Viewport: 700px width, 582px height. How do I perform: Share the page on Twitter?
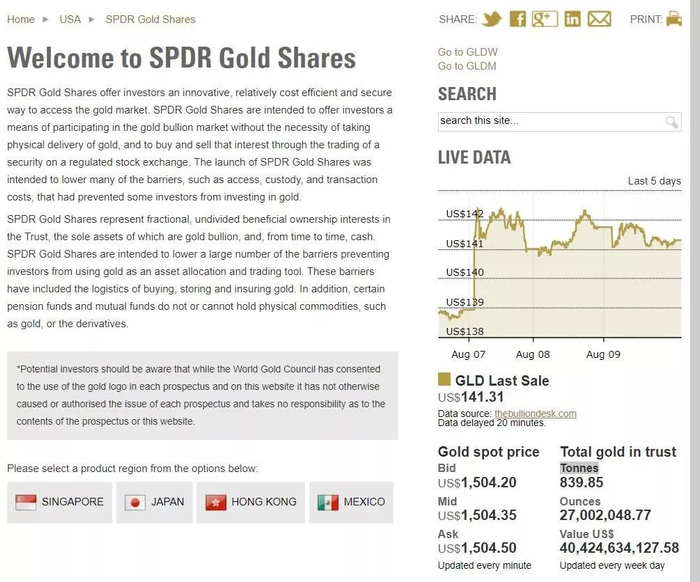click(491, 19)
